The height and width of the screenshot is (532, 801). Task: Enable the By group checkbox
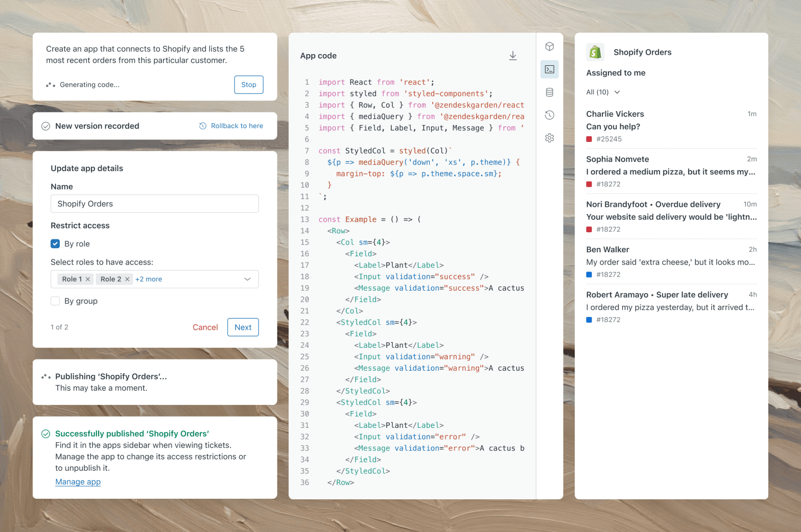(55, 301)
